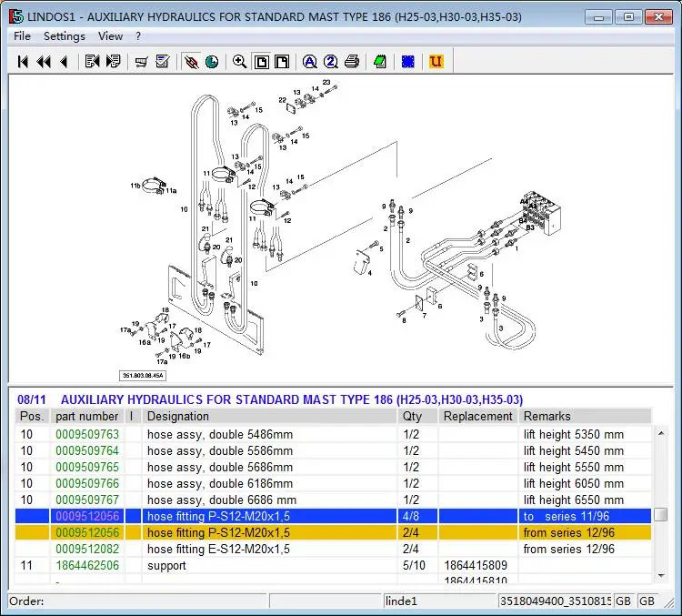Click the 'Designation' column header
This screenshot has height=616, width=682.
(x=270, y=417)
